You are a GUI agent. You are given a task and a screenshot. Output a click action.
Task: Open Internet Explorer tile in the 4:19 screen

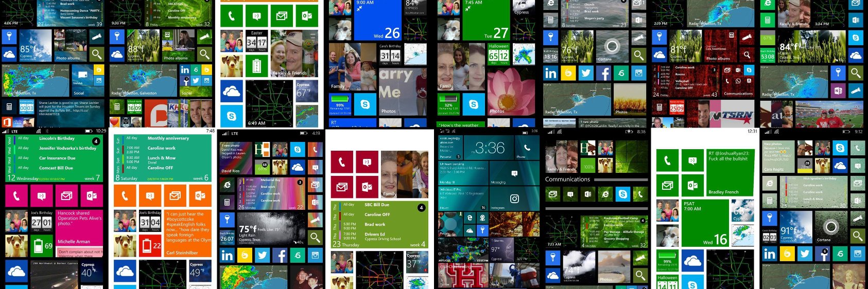coord(227,185)
